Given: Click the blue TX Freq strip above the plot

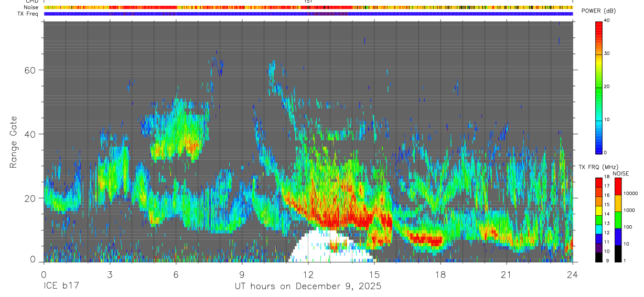Looking at the screenshot, I should (308, 14).
